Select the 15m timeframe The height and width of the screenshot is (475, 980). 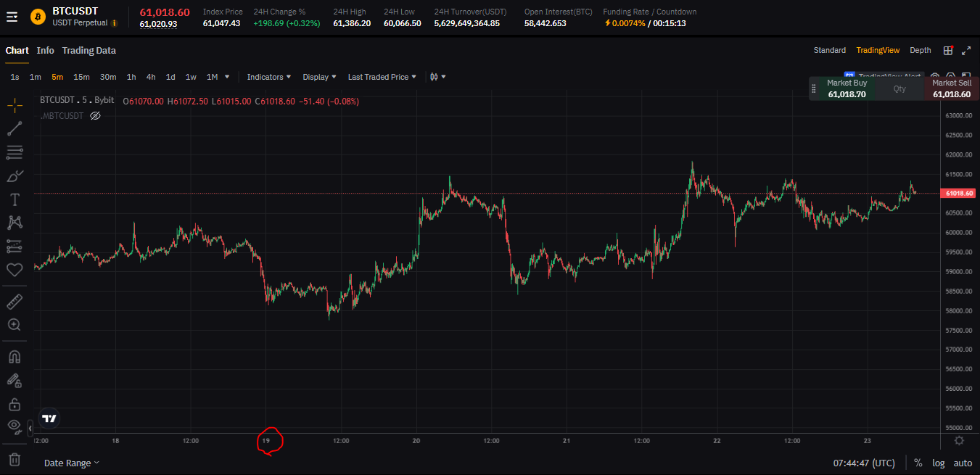point(81,77)
